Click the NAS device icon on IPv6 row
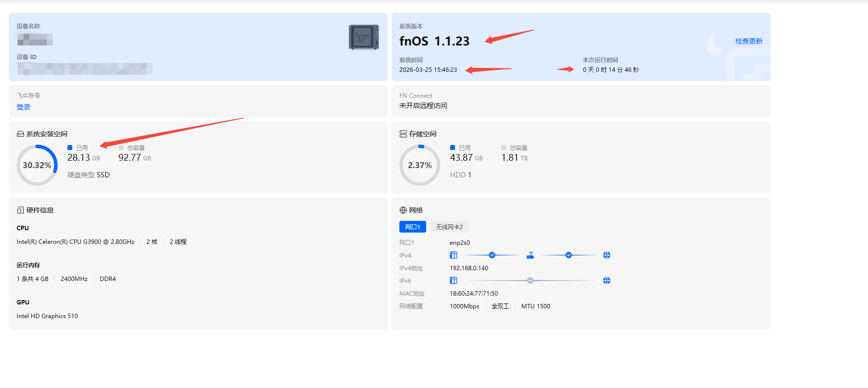Screen dimensions: 868x388 click(x=454, y=280)
